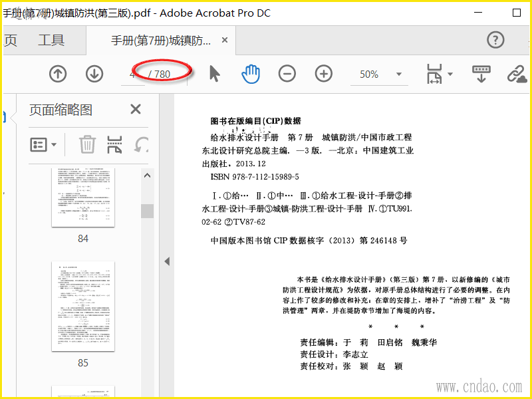Maximize the Acrobat window
Image resolution: width=532 pixels, height=399 pixels.
517,13
